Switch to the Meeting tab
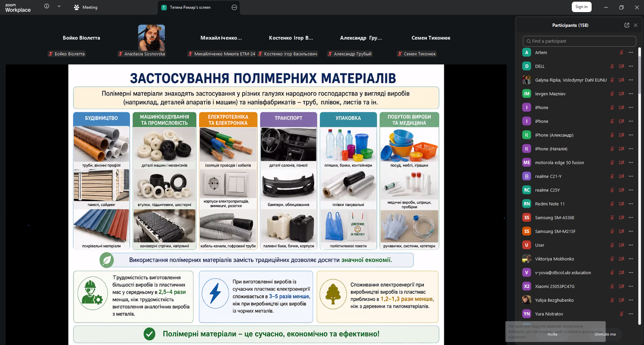This screenshot has height=345, width=644. (86, 7)
